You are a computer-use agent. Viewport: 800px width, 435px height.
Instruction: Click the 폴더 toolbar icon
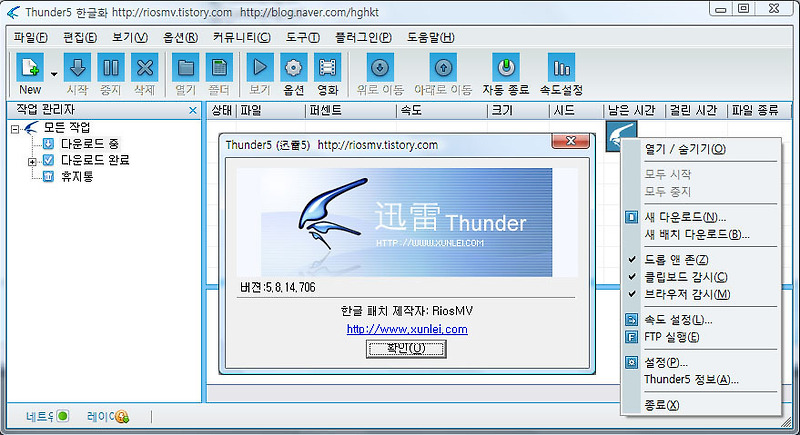pyautogui.click(x=219, y=68)
